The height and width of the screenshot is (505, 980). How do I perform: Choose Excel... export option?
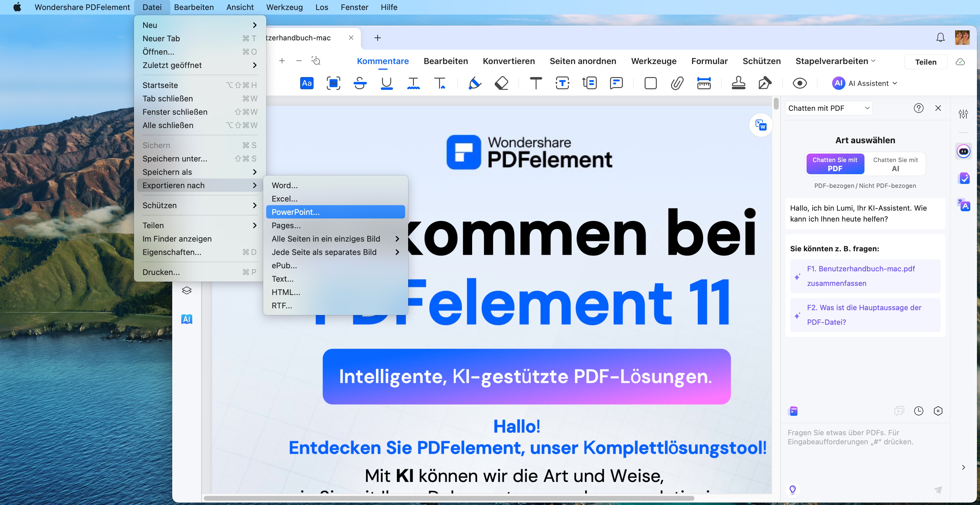(x=336, y=199)
